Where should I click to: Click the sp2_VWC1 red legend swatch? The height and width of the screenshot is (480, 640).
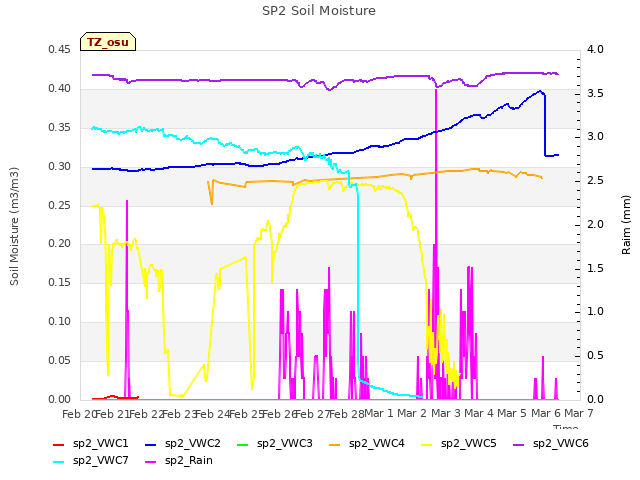click(59, 444)
